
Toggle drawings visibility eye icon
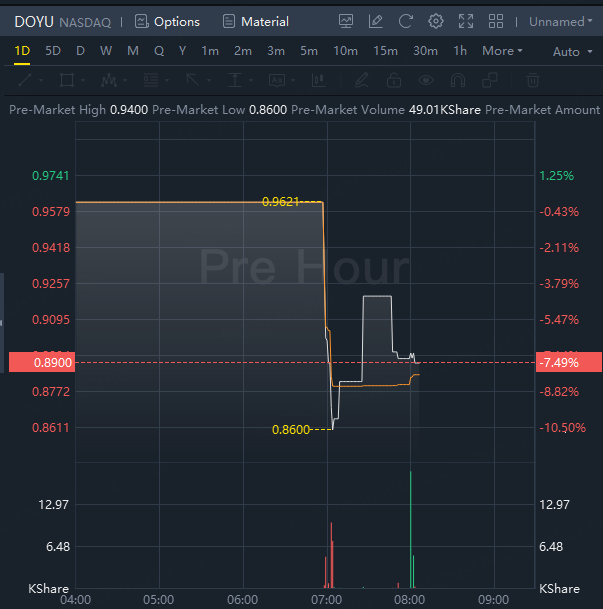426,80
